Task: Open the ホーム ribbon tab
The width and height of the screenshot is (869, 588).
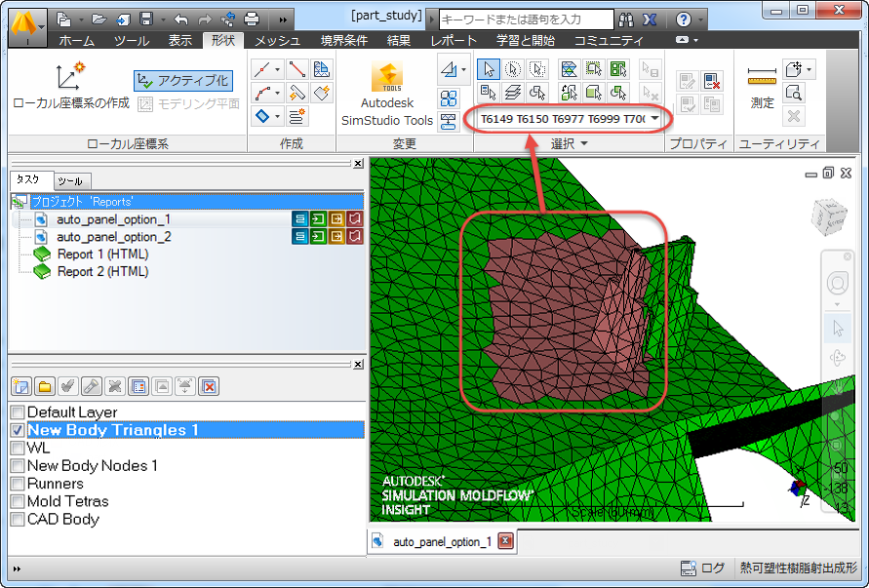Action: click(x=76, y=40)
